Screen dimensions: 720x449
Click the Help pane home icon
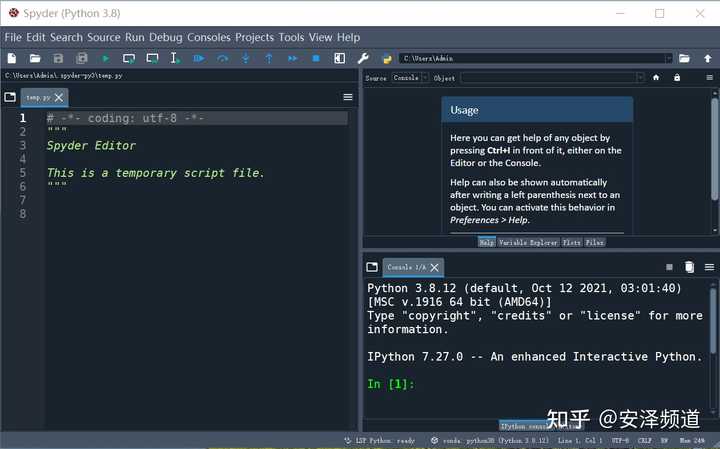click(656, 78)
